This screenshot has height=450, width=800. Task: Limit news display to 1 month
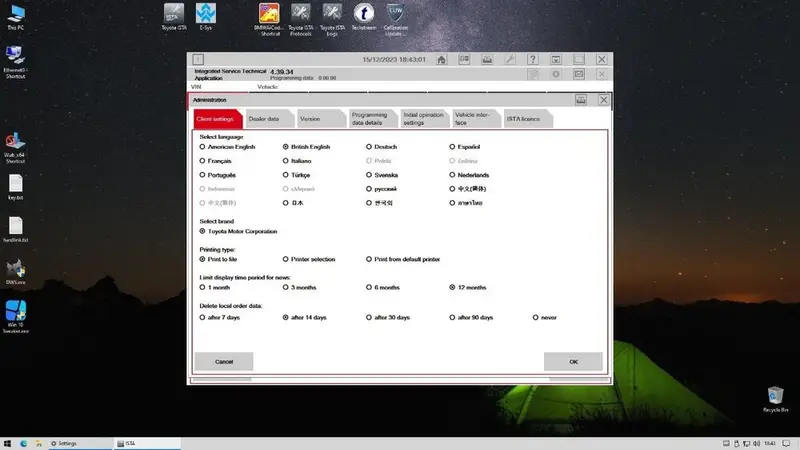pyautogui.click(x=203, y=288)
